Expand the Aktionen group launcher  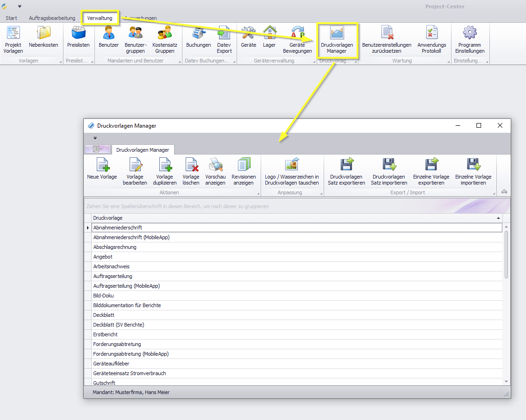click(257, 193)
